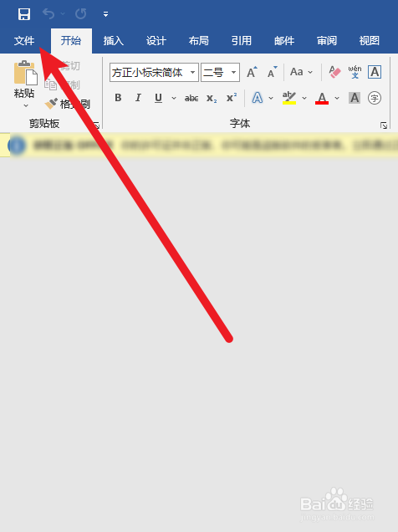Toggle underline formatting
Viewport: 398px width, 532px height.
pyautogui.click(x=158, y=98)
